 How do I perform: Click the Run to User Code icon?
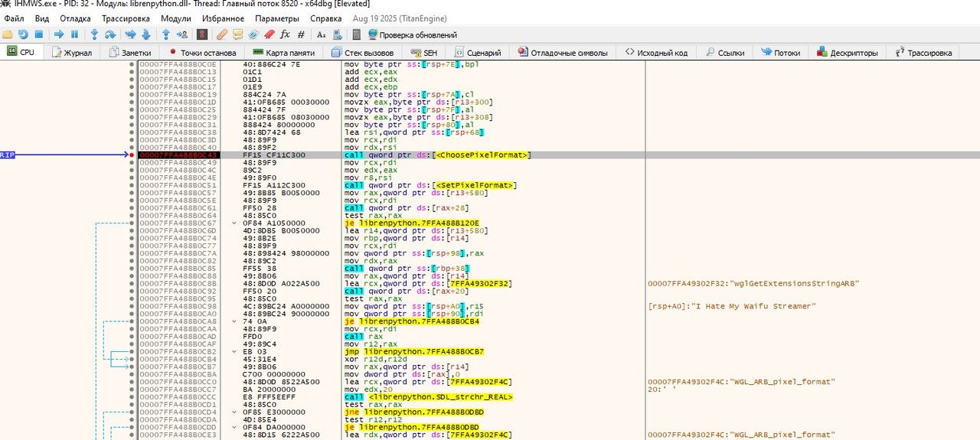(x=181, y=34)
